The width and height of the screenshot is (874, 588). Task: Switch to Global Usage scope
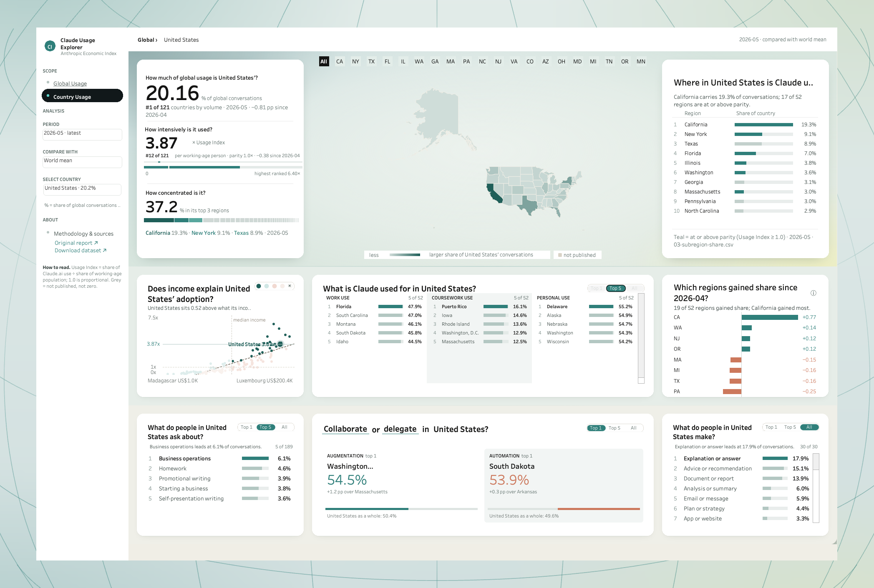pyautogui.click(x=70, y=83)
